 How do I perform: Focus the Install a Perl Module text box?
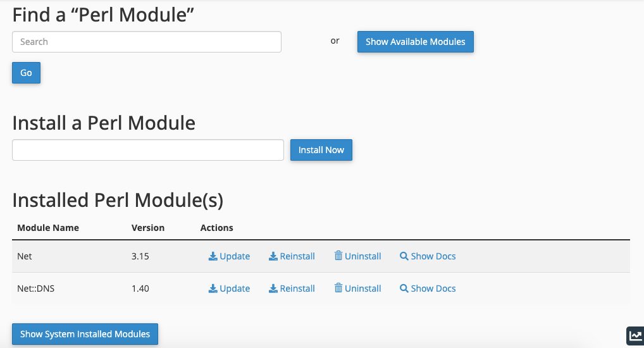point(148,150)
